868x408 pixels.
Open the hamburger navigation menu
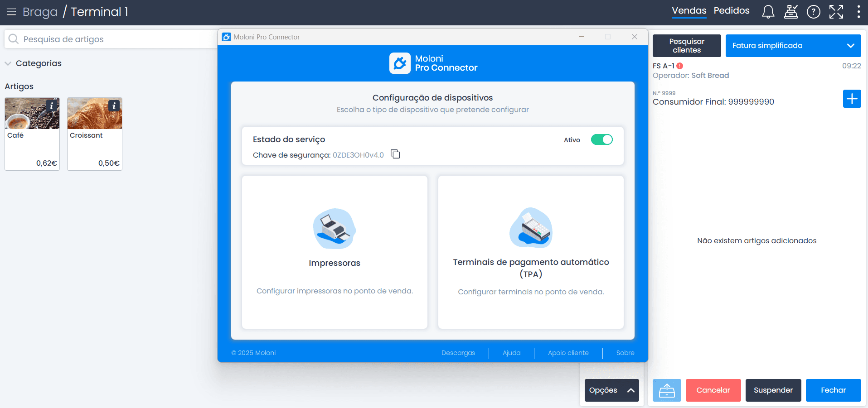pyautogui.click(x=11, y=12)
